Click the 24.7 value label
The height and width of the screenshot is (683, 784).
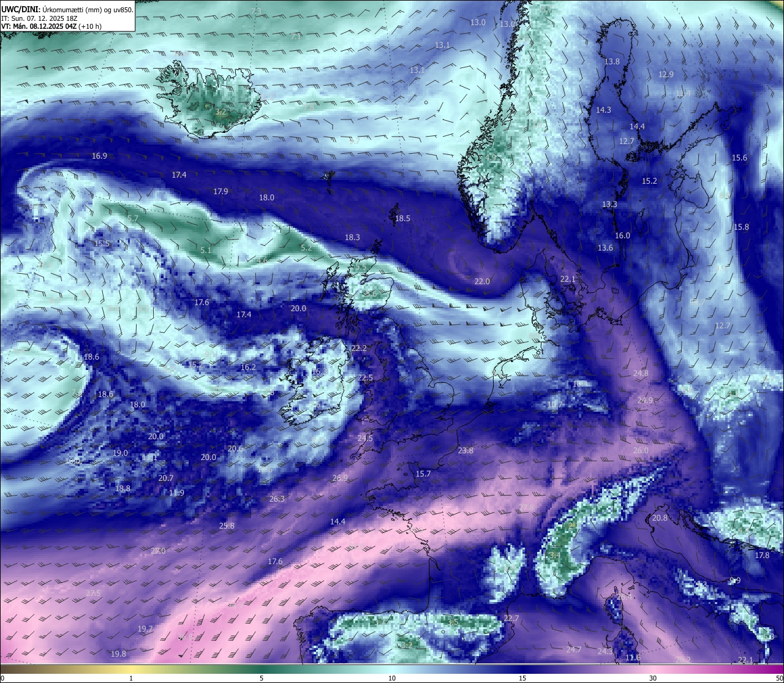574,650
